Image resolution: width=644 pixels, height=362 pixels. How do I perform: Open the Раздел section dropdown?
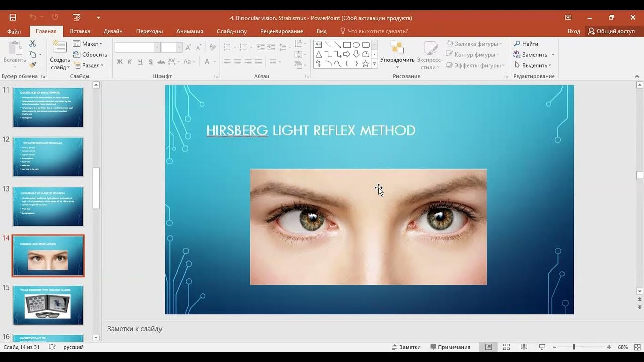tap(89, 65)
